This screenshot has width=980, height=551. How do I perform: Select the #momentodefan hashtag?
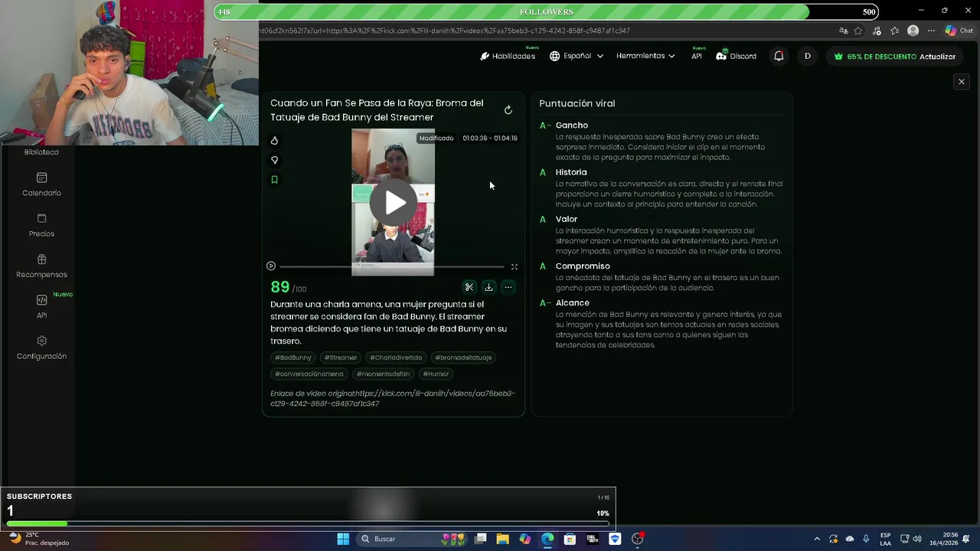[x=383, y=374]
